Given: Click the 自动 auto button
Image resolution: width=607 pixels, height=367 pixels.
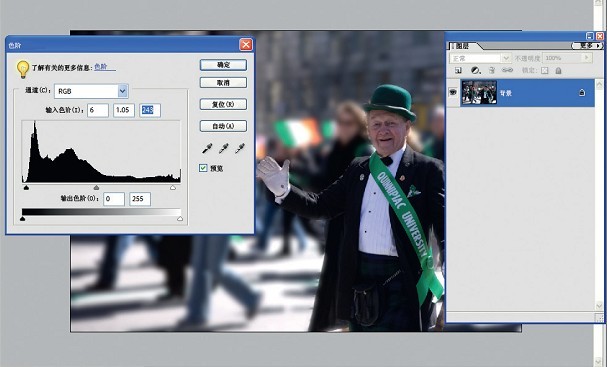Looking at the screenshot, I should tap(223, 126).
